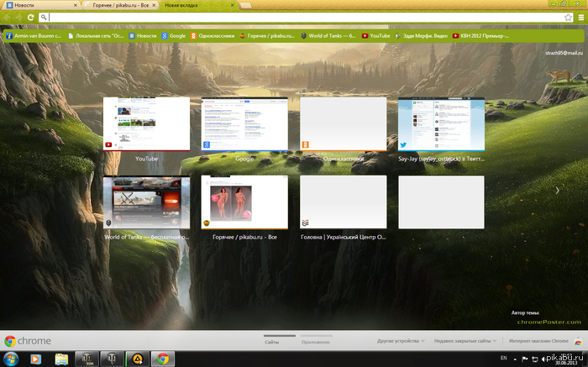Viewport: 588px width, 367px height.
Task: Open the Интернет-магазин Chrome link
Action: point(538,341)
